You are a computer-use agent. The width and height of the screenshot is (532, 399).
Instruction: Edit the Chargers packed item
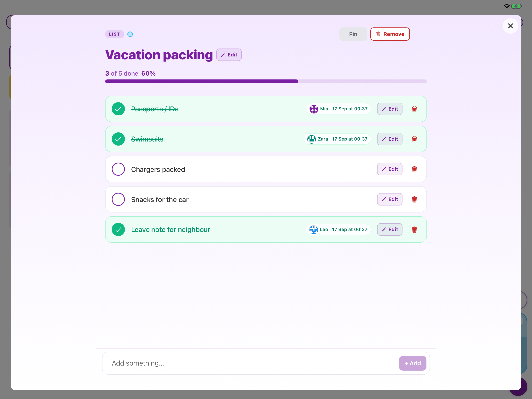390,169
